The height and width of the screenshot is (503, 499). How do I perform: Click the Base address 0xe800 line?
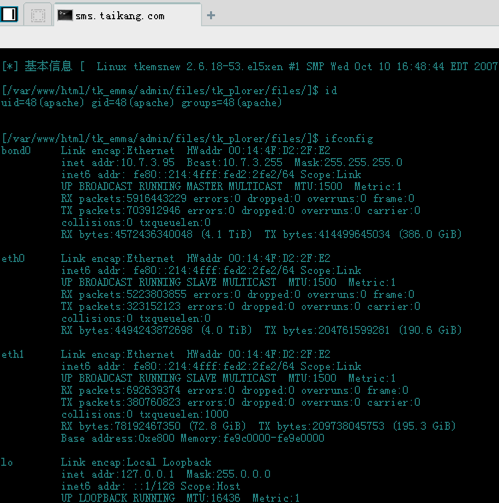point(192,438)
